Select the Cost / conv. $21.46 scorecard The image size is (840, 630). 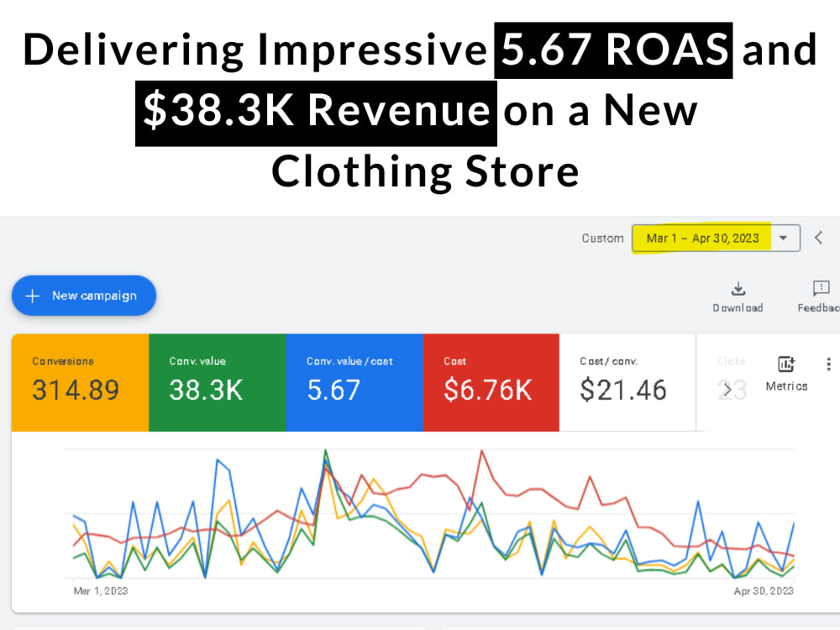(627, 382)
